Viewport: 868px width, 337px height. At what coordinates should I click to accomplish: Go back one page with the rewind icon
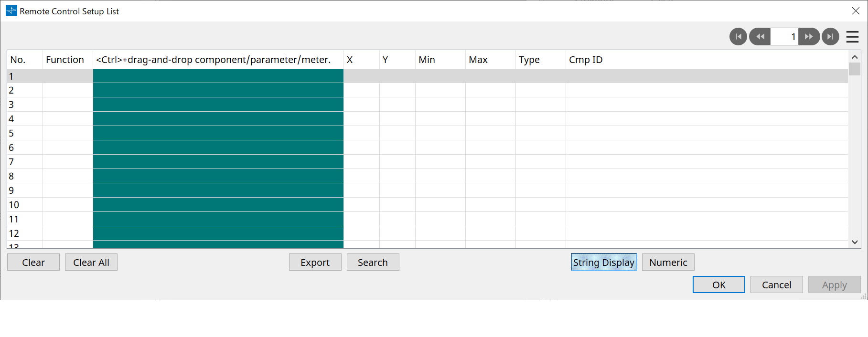(x=760, y=37)
